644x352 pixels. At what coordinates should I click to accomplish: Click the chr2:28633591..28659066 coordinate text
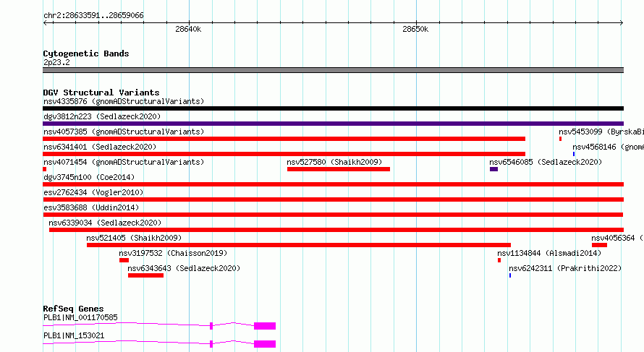pos(93,15)
